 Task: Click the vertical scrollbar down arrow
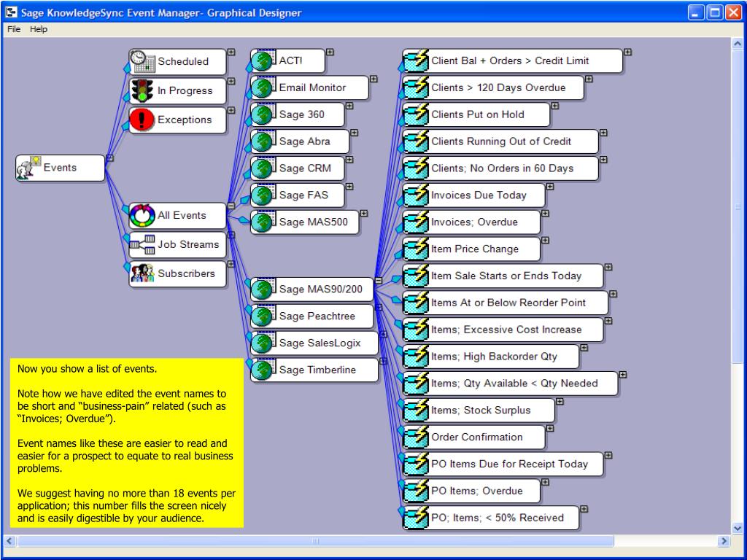[737, 527]
